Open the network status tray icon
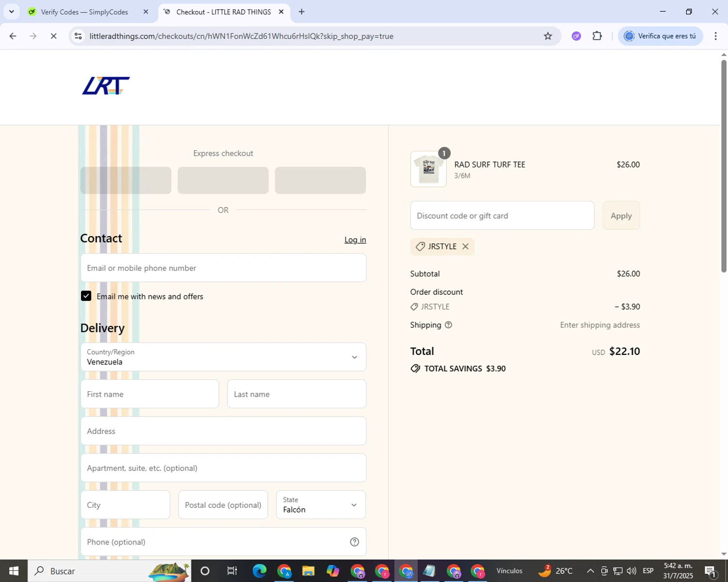The width and height of the screenshot is (728, 582). pyautogui.click(x=618, y=571)
